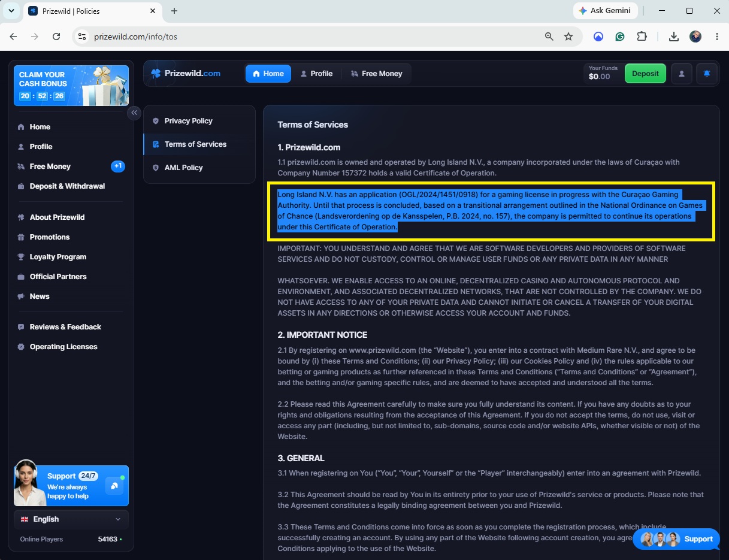The height and width of the screenshot is (560, 729).
Task: Select the AML Policy tab
Action: pyautogui.click(x=199, y=168)
